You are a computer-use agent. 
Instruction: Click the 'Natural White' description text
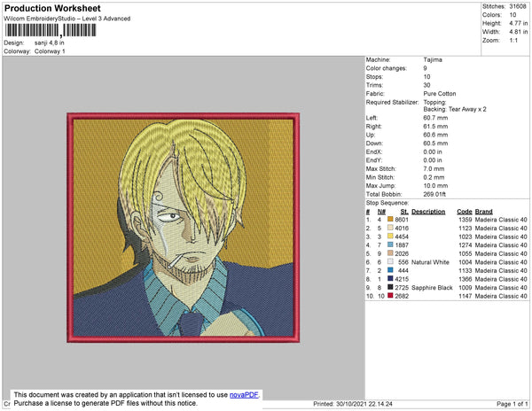coord(430,262)
